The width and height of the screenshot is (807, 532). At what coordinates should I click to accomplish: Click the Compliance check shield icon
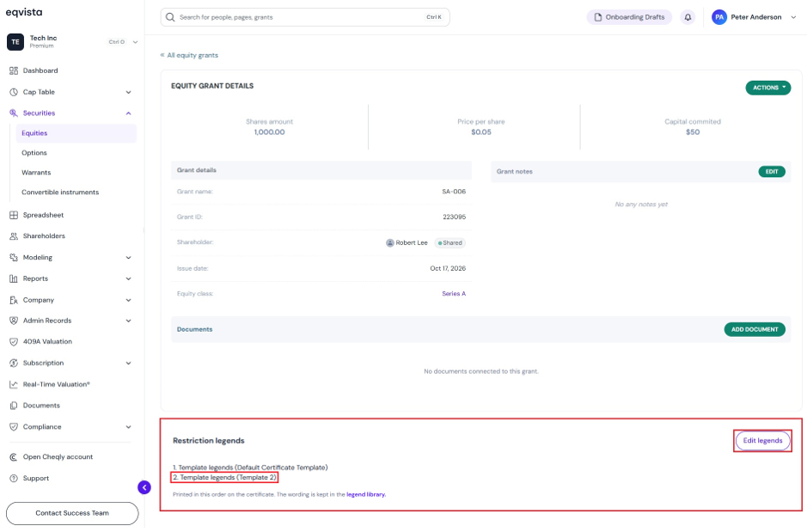point(14,429)
